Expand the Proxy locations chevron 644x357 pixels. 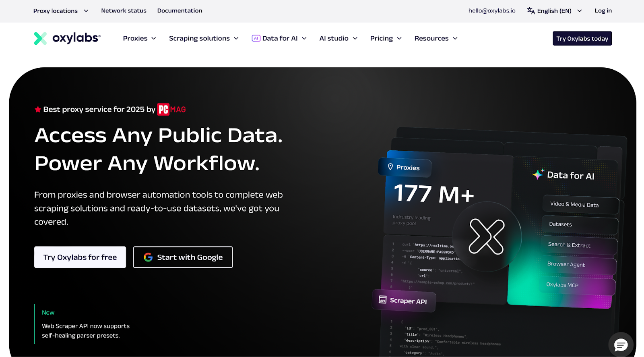86,11
